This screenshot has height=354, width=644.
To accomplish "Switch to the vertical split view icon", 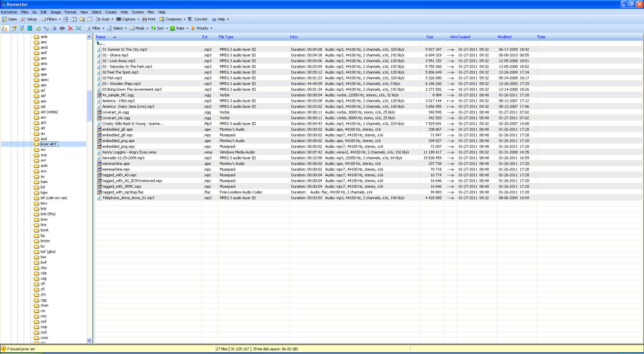I will pos(74,19).
